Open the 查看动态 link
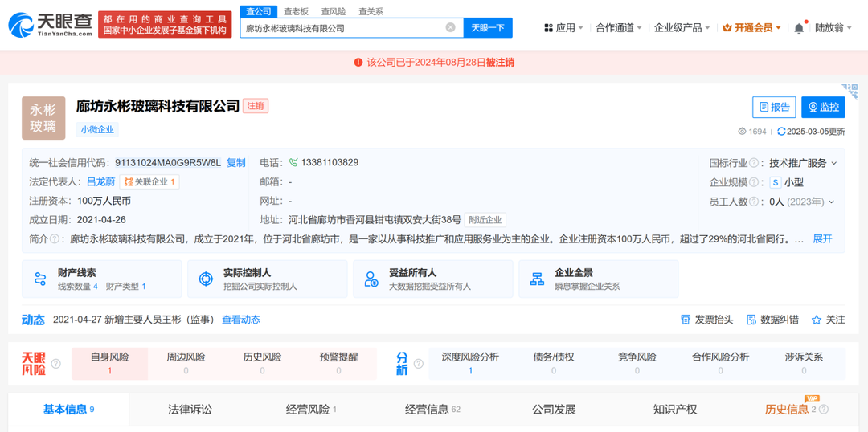 (241, 320)
